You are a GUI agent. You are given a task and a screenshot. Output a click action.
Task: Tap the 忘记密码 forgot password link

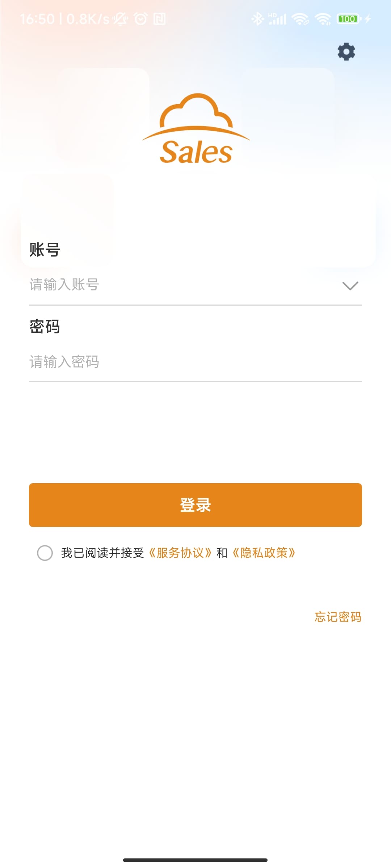pos(338,617)
